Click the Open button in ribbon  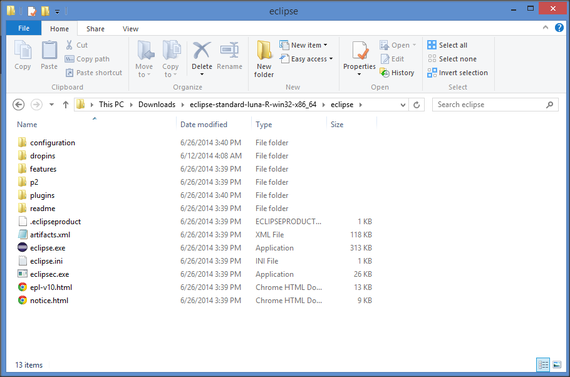pos(398,45)
